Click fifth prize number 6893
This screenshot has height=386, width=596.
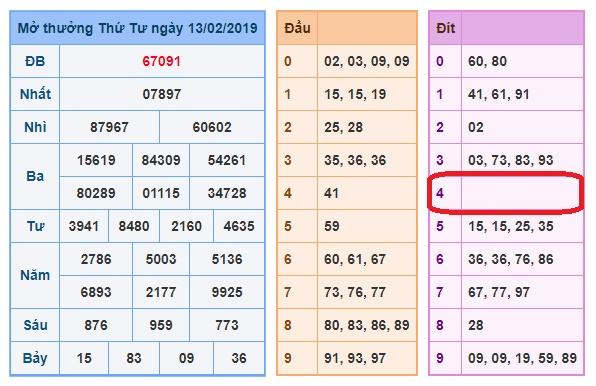(x=96, y=293)
